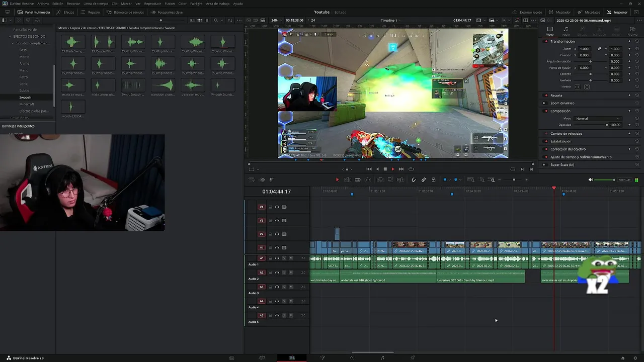Enable the Super Scale (IA) switch
Viewport: 644px width, 362px height.
545,164
